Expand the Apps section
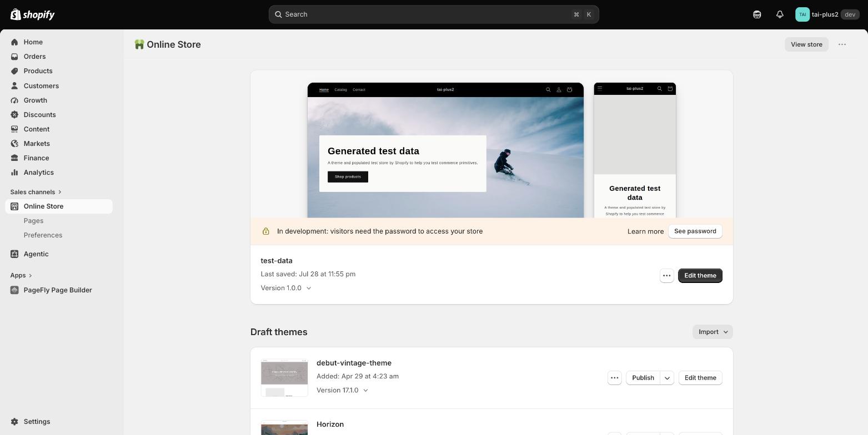The width and height of the screenshot is (868, 435). coord(22,275)
